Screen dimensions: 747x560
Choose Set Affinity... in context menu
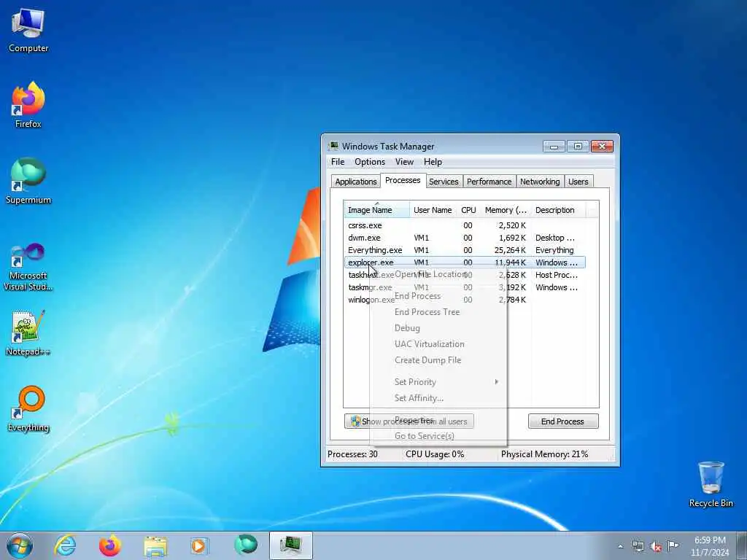(x=438, y=398)
